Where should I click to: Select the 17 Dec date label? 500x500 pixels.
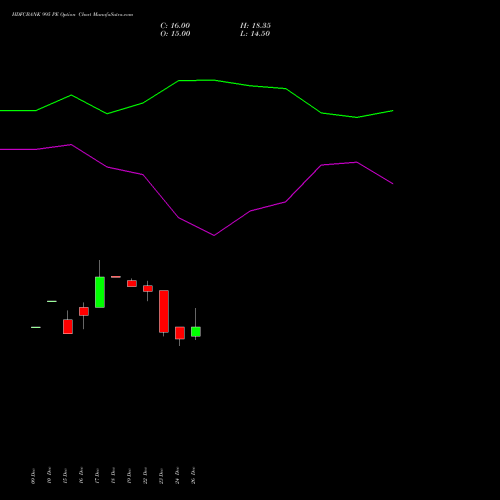pos(97,476)
